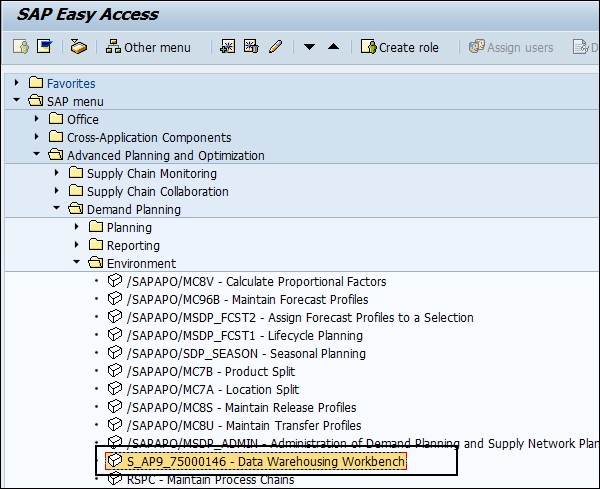The image size is (600, 489).
Task: Click the Create role button
Action: (x=399, y=47)
